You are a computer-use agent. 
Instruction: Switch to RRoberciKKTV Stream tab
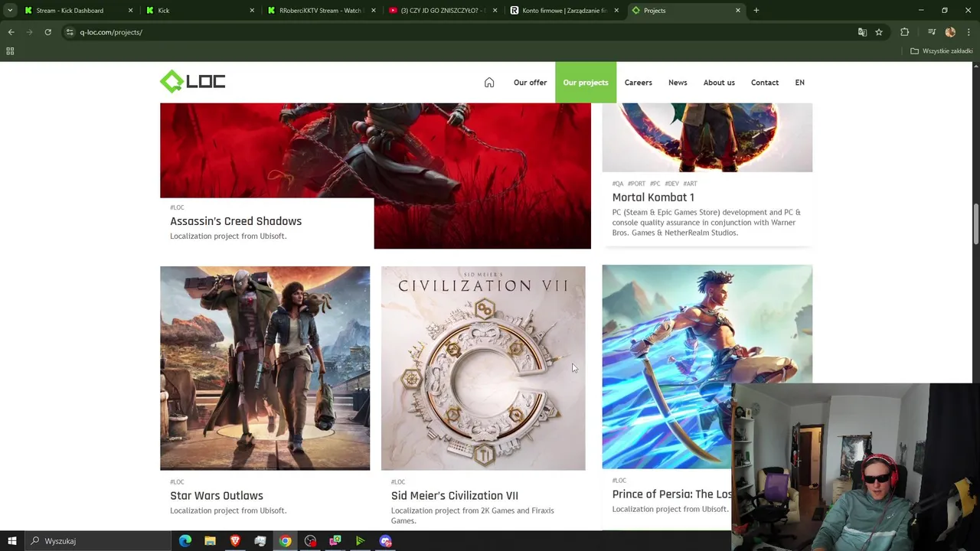(x=322, y=11)
